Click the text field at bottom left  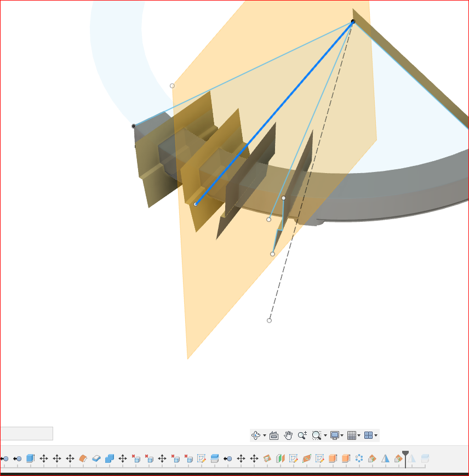(x=26, y=433)
